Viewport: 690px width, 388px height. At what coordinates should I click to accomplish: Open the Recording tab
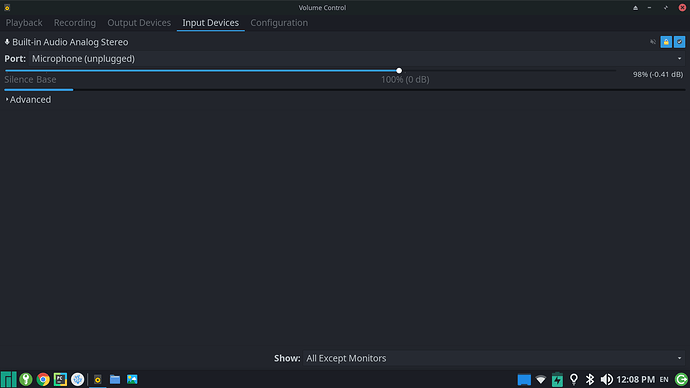pos(75,23)
